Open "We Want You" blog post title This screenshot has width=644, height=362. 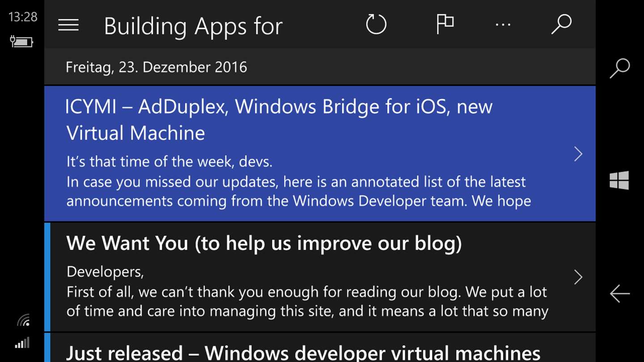(x=264, y=243)
